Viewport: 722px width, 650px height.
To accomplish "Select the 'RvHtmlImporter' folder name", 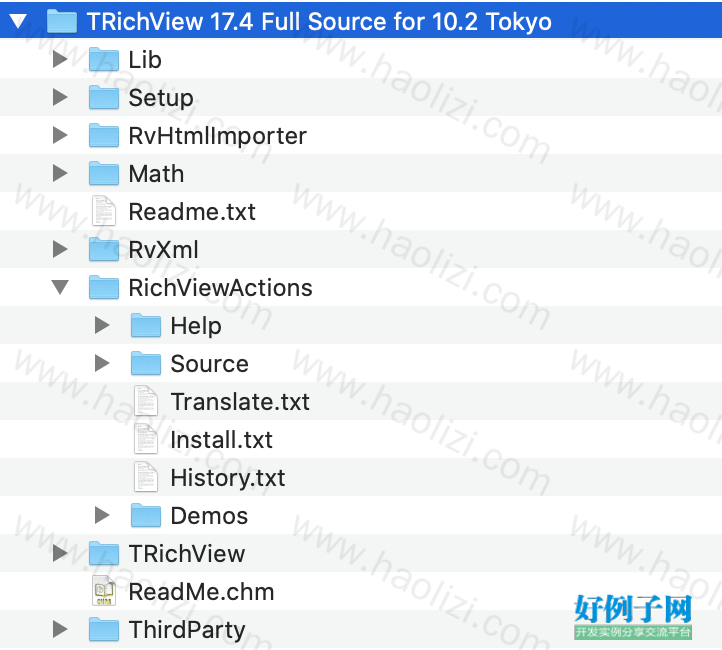I will tap(217, 136).
